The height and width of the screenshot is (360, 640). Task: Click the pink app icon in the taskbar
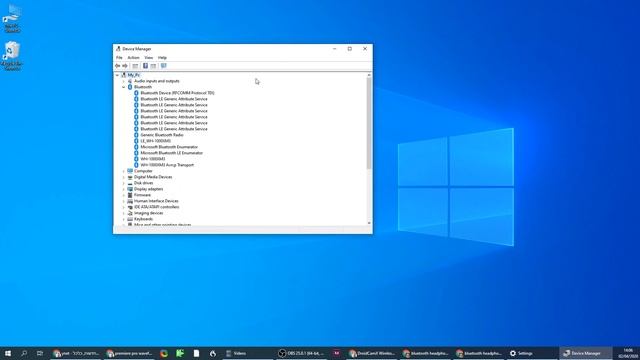coord(337,353)
